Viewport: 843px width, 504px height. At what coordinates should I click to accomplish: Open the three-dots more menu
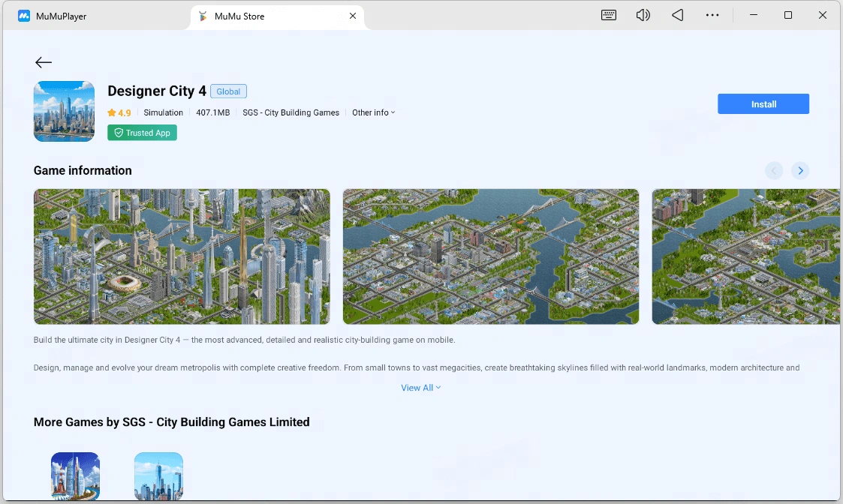click(712, 15)
